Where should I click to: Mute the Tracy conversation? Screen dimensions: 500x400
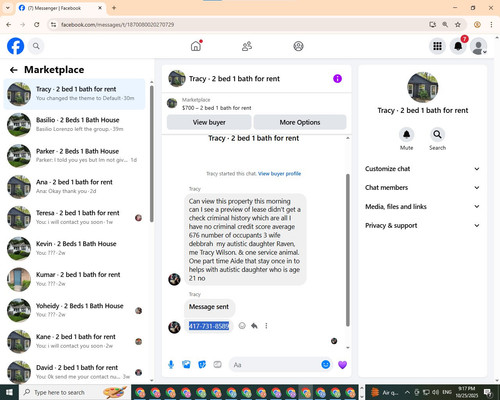pyautogui.click(x=406, y=134)
